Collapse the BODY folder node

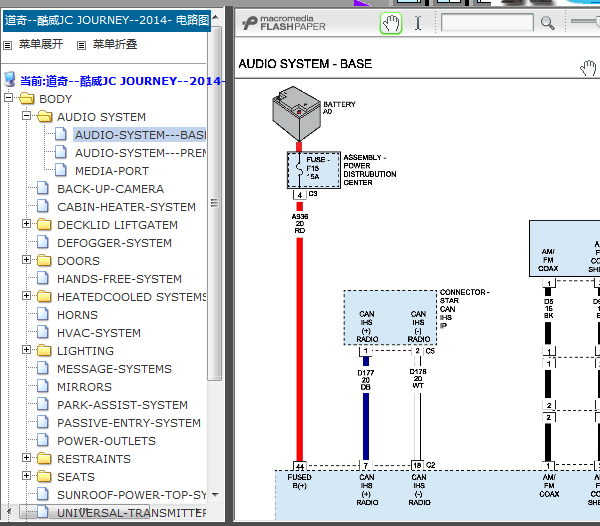(x=8, y=98)
